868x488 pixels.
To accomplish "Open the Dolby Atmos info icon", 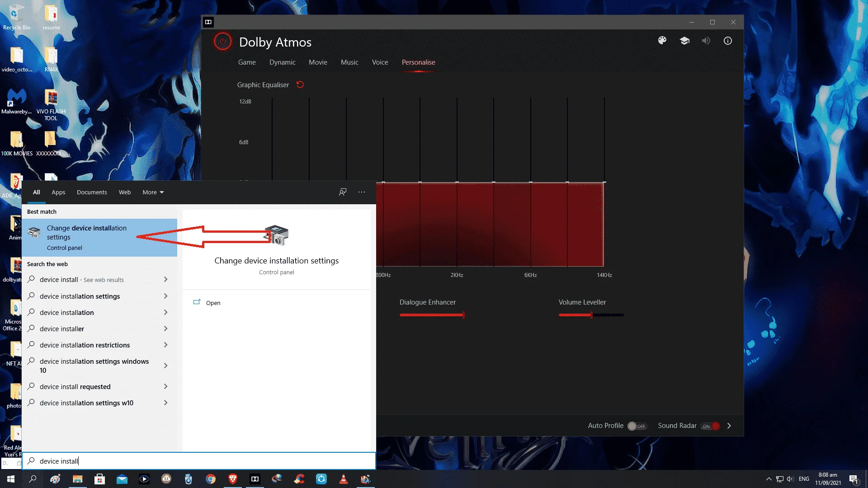I will (728, 41).
